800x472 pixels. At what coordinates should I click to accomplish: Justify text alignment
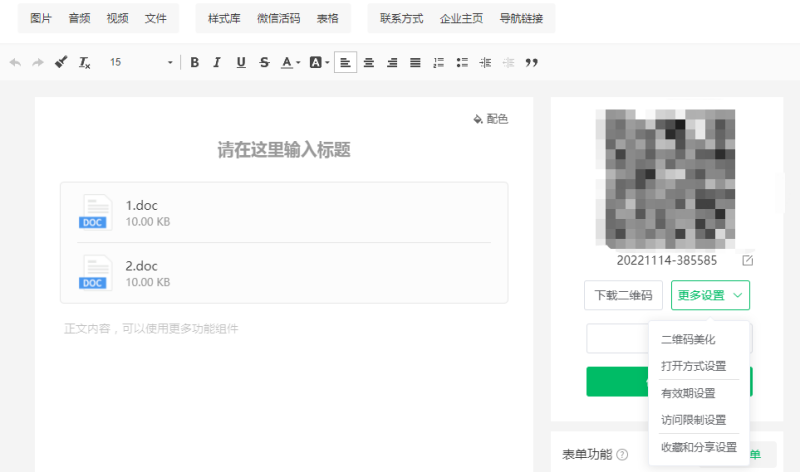point(415,62)
